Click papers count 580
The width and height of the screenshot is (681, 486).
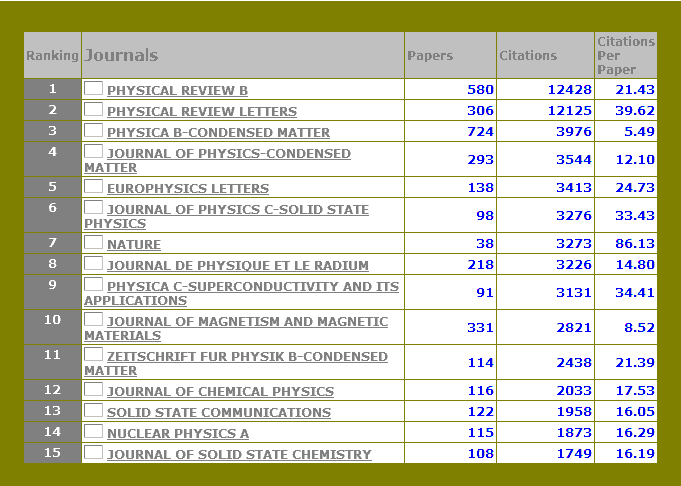(x=480, y=89)
